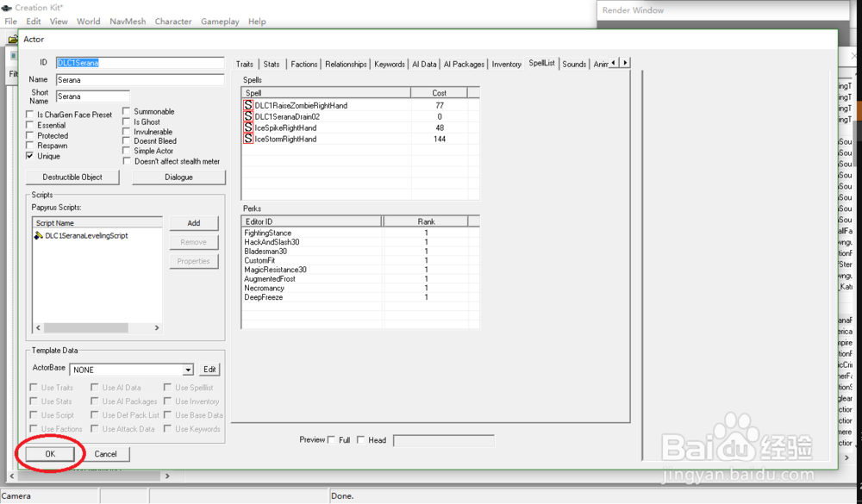Switch to the Relationships tab
The height and width of the screenshot is (504, 862).
click(346, 65)
